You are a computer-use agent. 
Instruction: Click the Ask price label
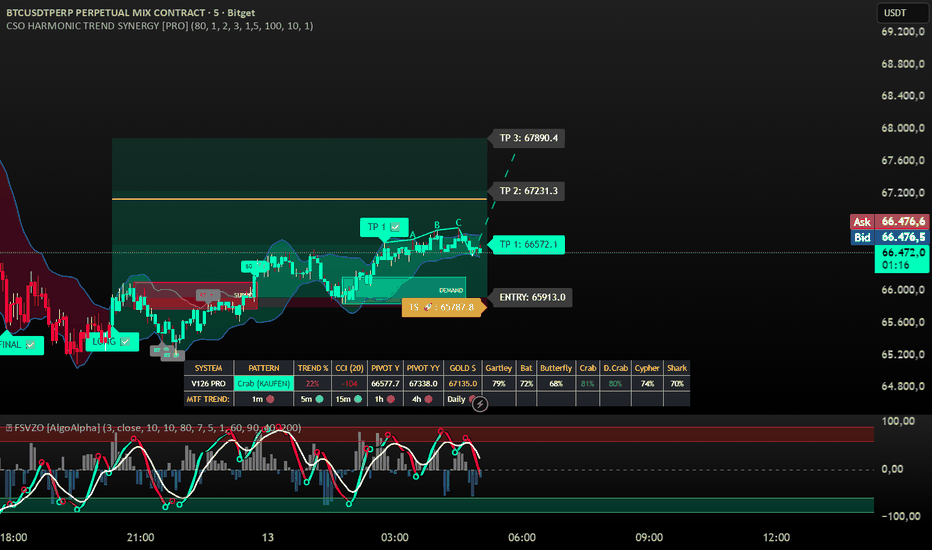point(888,222)
